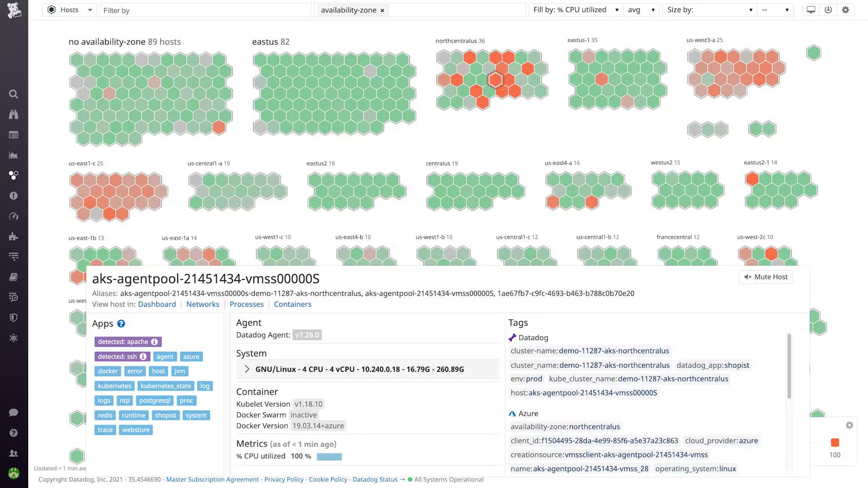
Task: Click the fullscreen monitor icon in the toolbar
Action: pyautogui.click(x=810, y=10)
